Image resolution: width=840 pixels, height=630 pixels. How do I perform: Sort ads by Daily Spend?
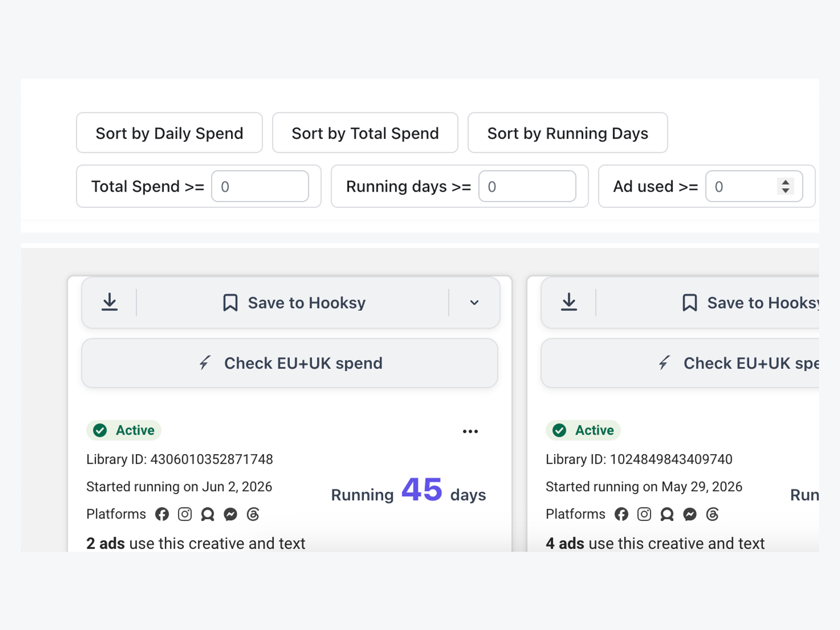(170, 133)
